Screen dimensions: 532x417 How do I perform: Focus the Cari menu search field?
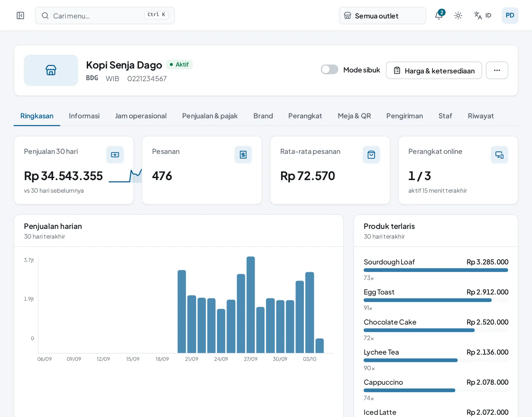pyautogui.click(x=105, y=16)
